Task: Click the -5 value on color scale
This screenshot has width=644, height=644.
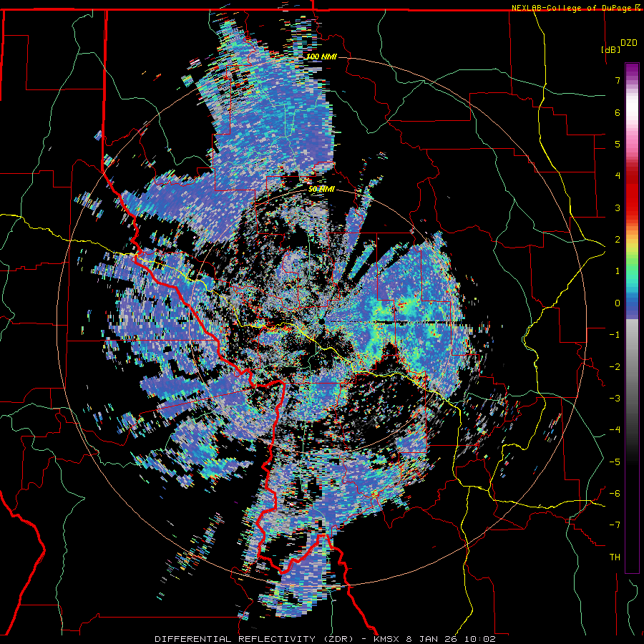Action: [615, 462]
